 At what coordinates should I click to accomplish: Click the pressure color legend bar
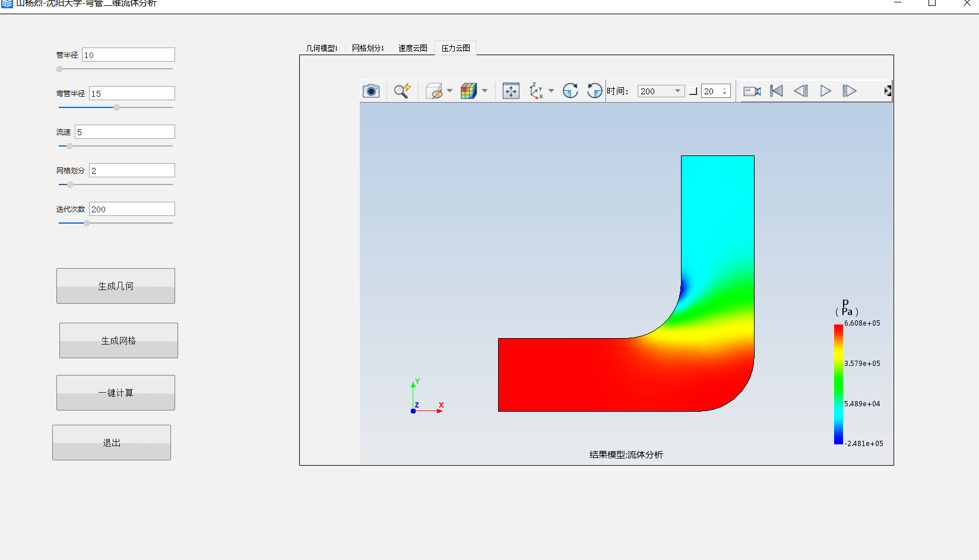[838, 384]
